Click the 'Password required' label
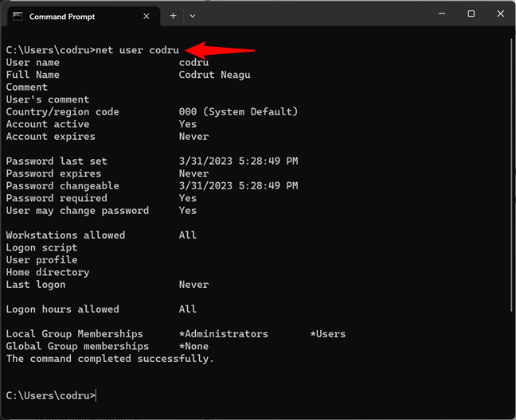The image size is (516, 420). (57, 198)
